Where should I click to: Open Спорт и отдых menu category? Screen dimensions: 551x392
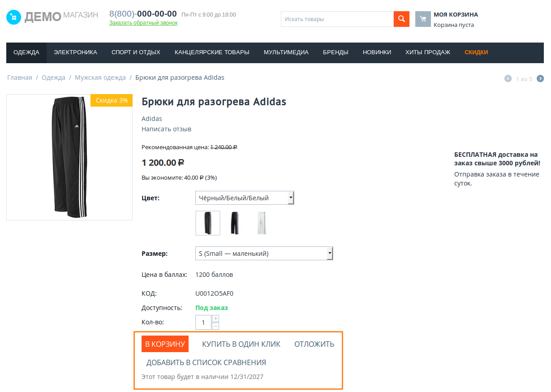coord(136,52)
